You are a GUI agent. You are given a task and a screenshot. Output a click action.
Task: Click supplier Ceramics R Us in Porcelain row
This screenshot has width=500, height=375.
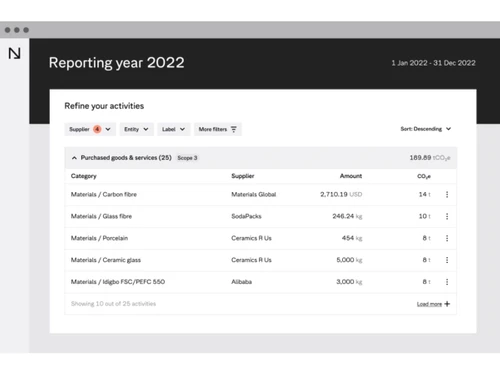coord(251,238)
